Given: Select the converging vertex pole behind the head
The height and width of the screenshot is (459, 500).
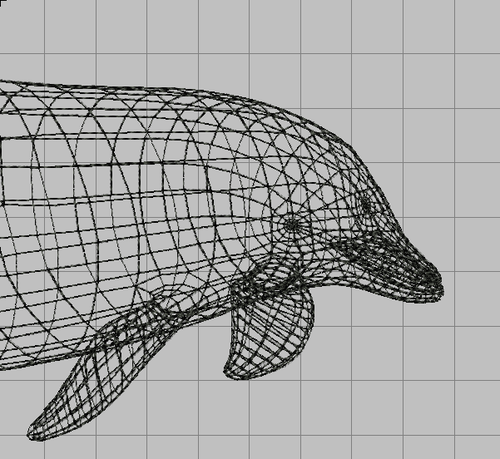Looking at the screenshot, I should click(293, 225).
